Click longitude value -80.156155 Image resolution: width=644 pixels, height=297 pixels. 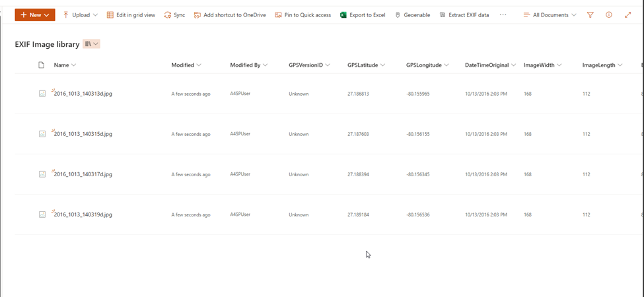417,134
